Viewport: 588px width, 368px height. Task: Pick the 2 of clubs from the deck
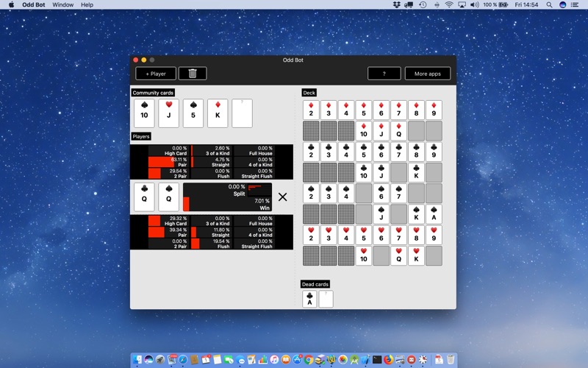[x=311, y=152]
